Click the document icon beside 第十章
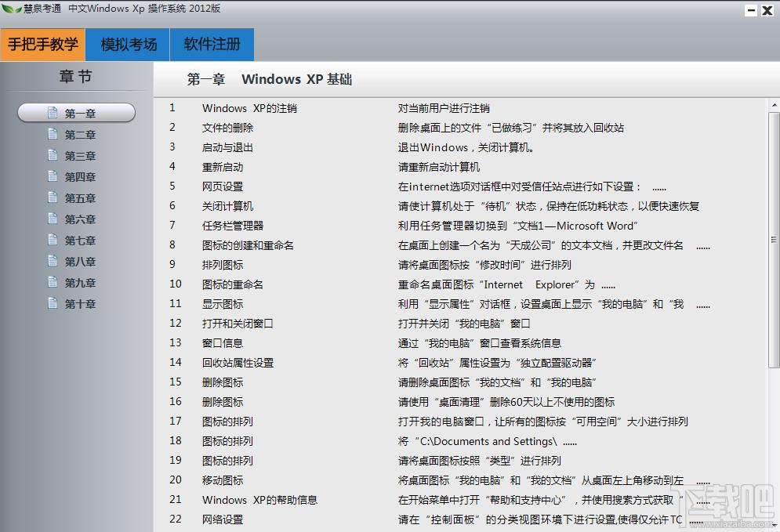 [53, 302]
